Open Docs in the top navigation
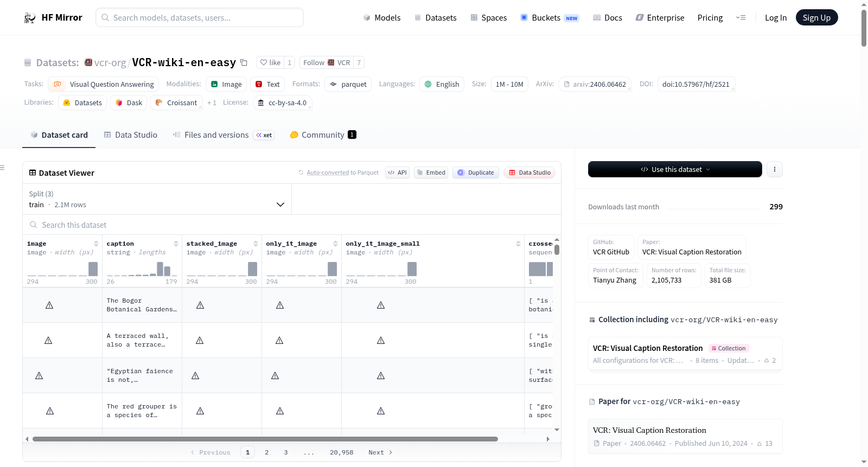This screenshot has height=467, width=868. [x=608, y=17]
